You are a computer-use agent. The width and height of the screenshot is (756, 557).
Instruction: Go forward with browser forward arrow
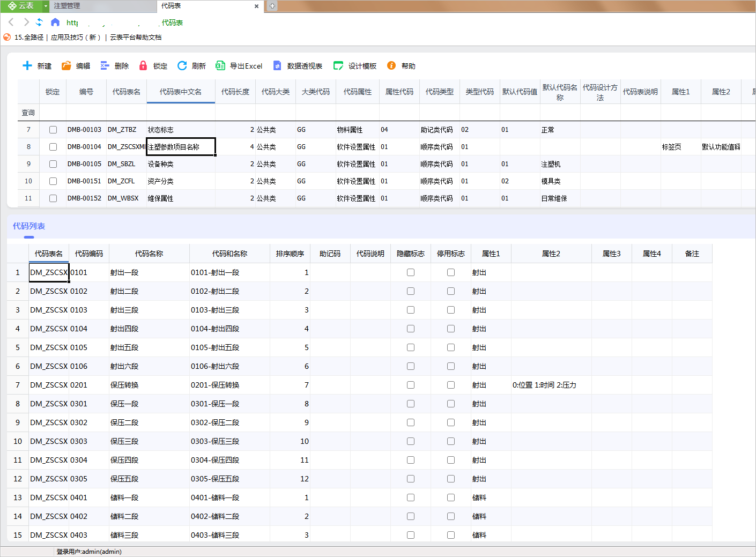tap(26, 22)
